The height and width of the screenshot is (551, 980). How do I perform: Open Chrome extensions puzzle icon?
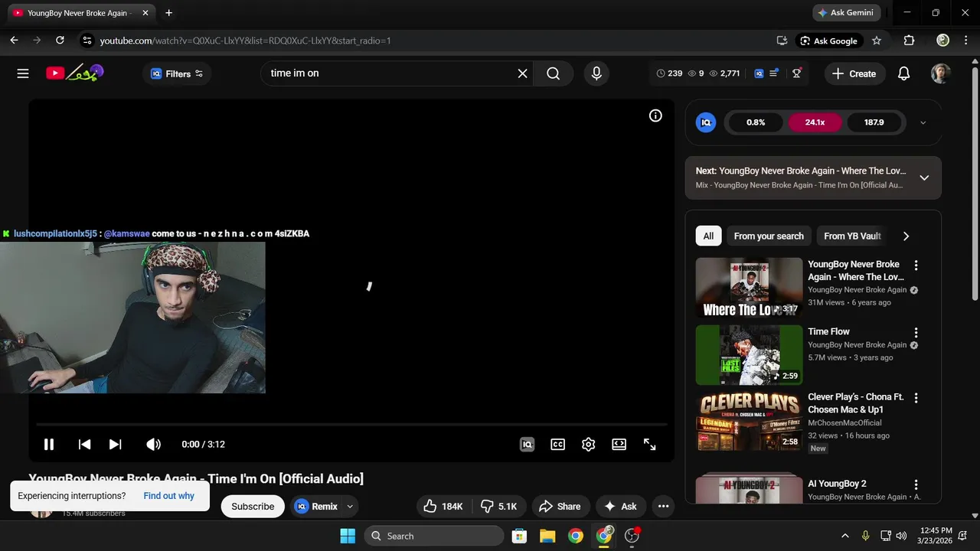point(909,41)
